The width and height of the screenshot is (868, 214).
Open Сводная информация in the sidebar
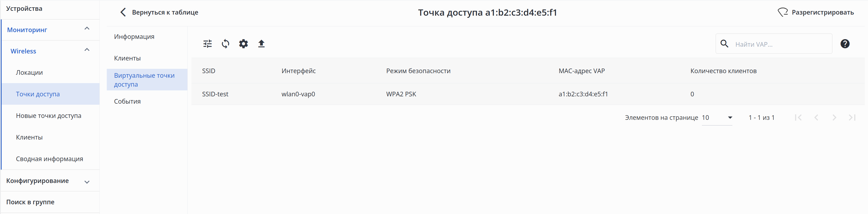coord(49,159)
